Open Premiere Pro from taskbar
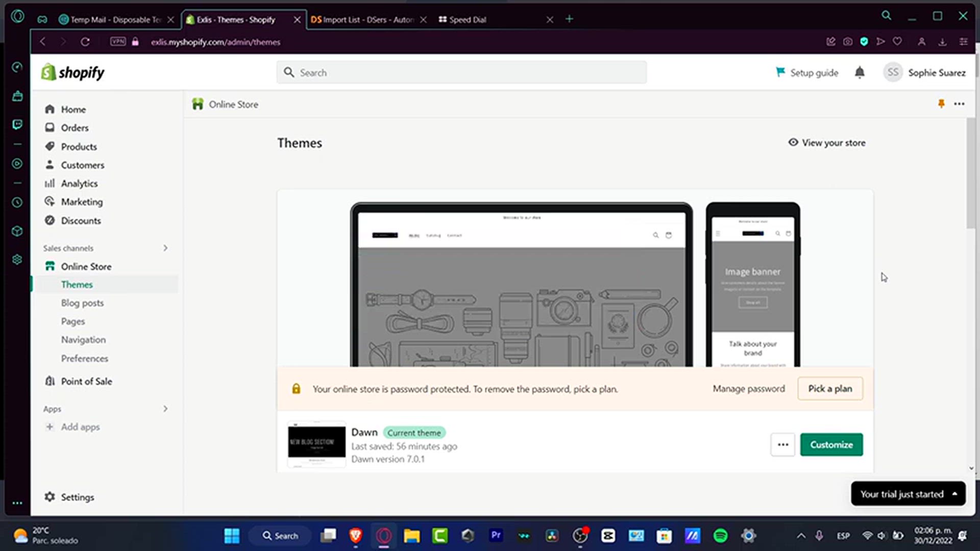The width and height of the screenshot is (980, 551). click(496, 536)
